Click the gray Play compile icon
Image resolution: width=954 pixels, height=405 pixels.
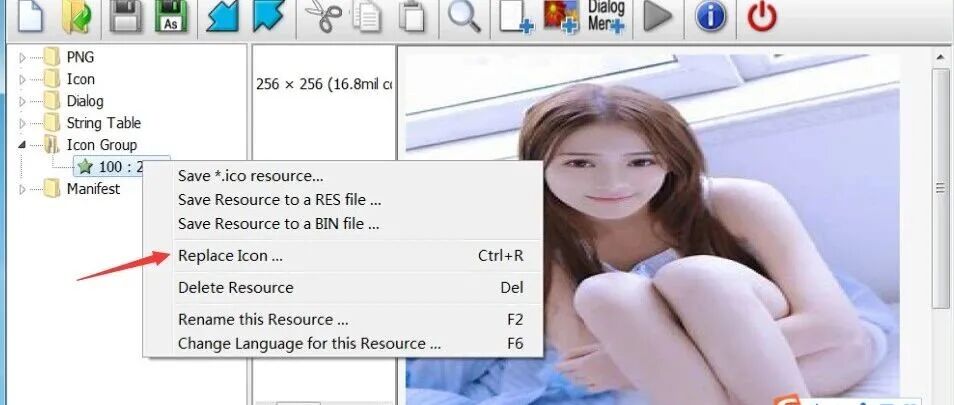tap(658, 16)
